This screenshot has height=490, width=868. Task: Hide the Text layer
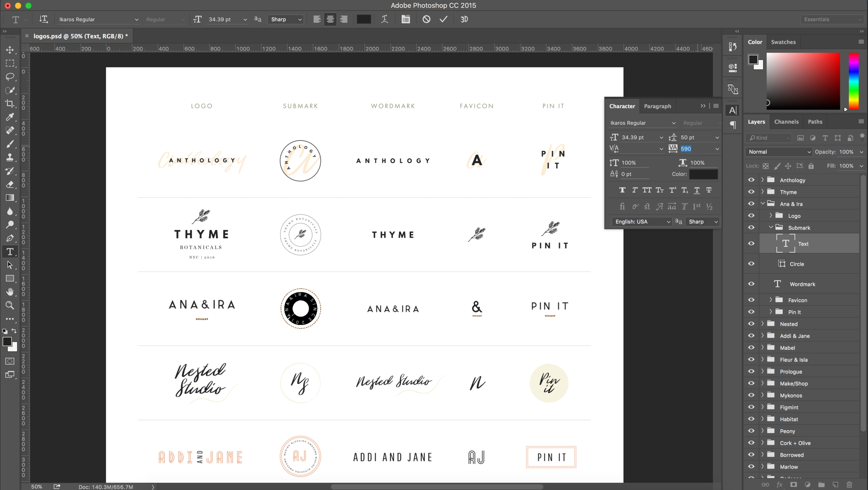coord(751,244)
